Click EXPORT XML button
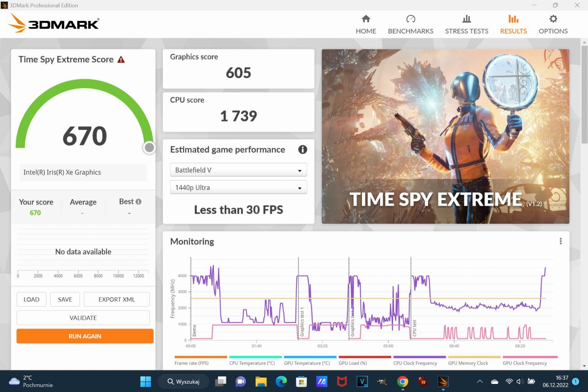Image resolution: width=588 pixels, height=392 pixels. pos(116,299)
